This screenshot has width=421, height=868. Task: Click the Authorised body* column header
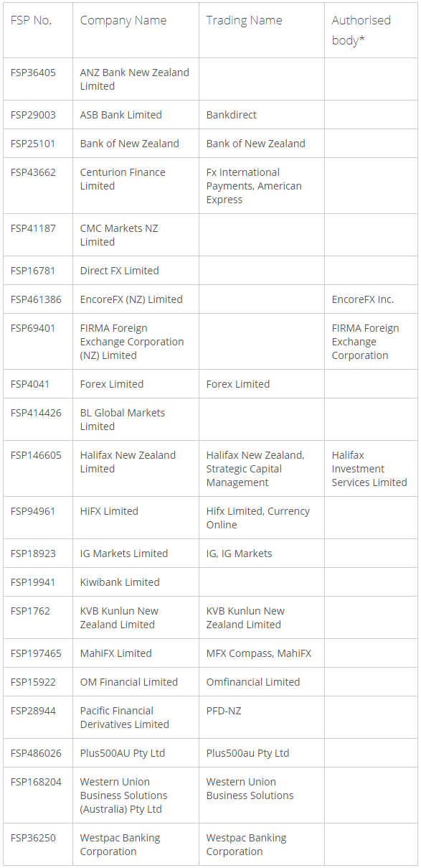371,30
